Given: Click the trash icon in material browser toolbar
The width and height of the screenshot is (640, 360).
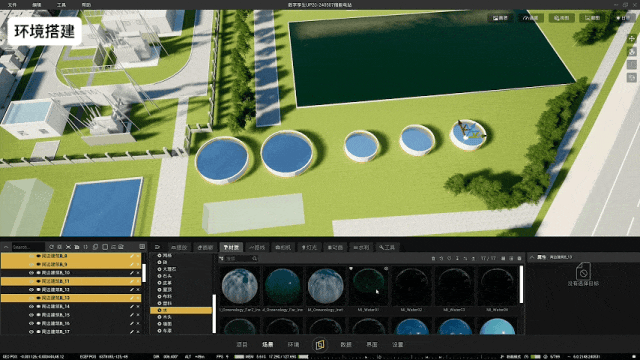Looking at the screenshot, I should point(433,258).
